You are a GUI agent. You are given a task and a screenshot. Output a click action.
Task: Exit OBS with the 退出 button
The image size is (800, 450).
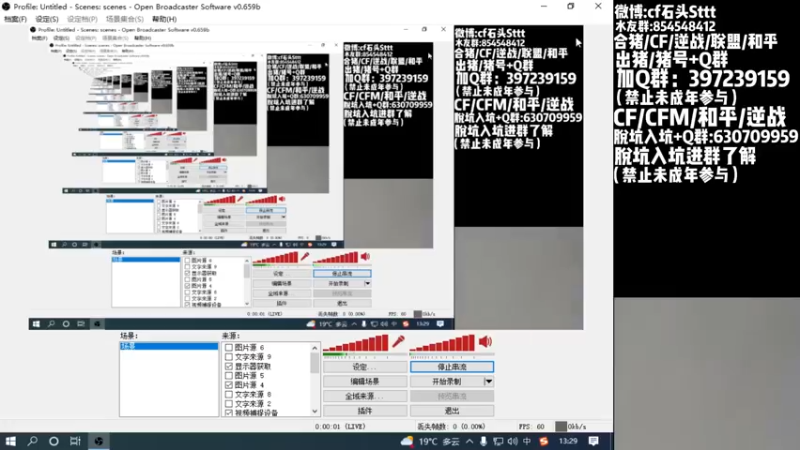coord(452,411)
